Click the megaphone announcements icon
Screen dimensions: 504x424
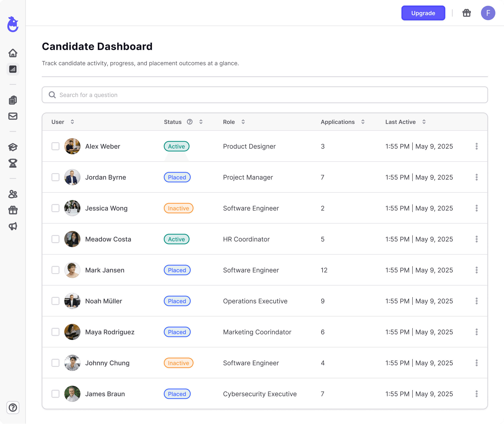point(13,226)
